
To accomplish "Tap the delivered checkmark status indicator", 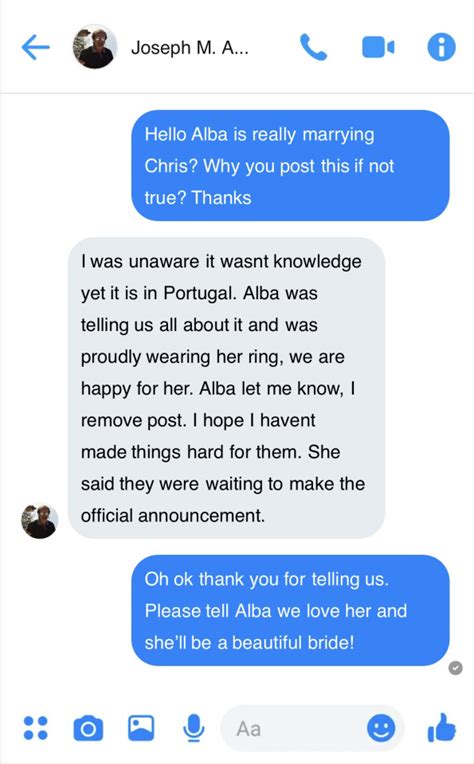I will (x=455, y=668).
